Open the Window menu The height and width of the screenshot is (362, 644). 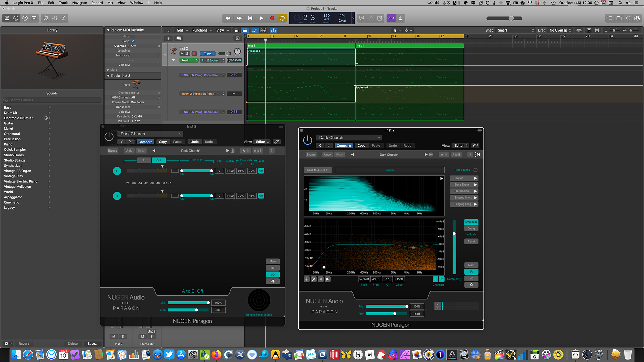(x=137, y=3)
